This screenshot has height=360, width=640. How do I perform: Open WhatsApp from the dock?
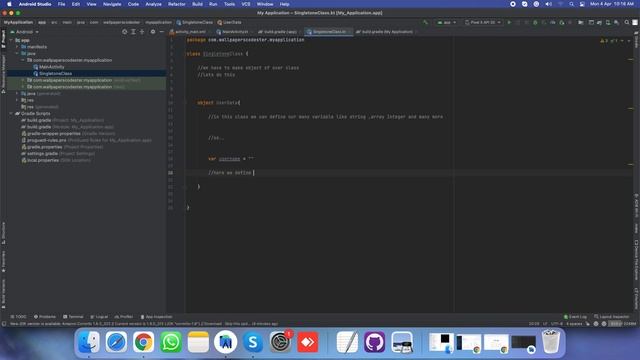click(x=171, y=342)
